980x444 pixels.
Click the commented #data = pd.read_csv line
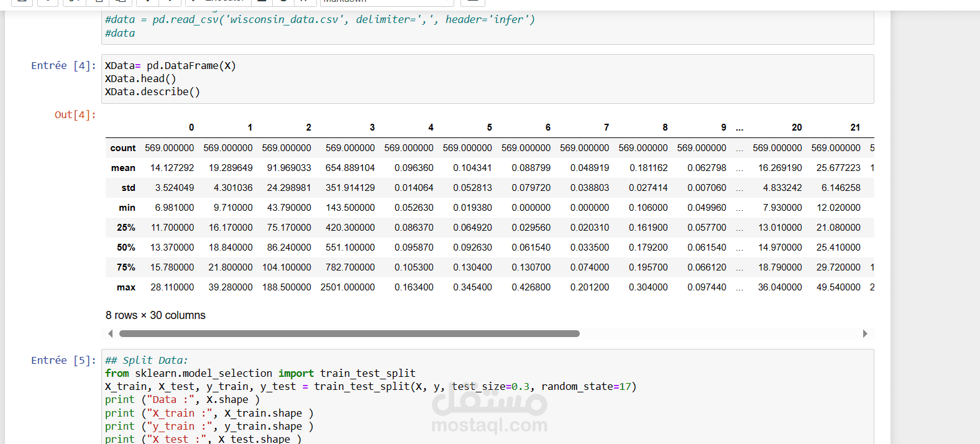320,20
